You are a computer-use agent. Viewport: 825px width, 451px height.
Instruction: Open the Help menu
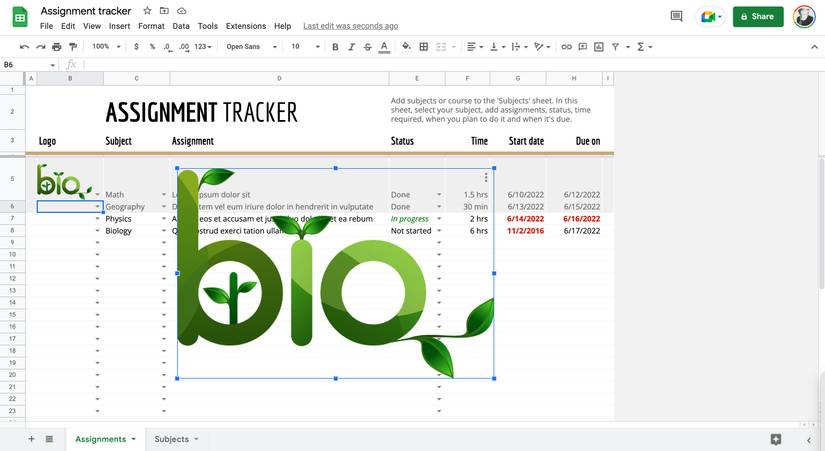pyautogui.click(x=283, y=26)
